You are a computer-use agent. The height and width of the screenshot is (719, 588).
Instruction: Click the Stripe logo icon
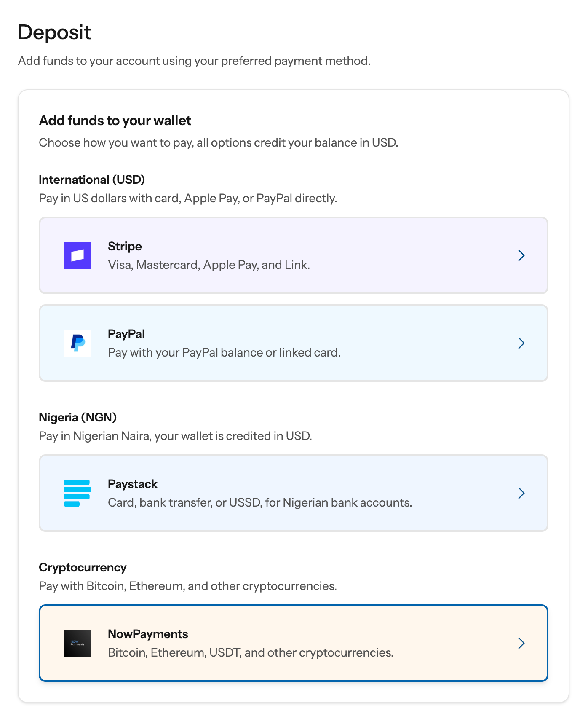[78, 255]
